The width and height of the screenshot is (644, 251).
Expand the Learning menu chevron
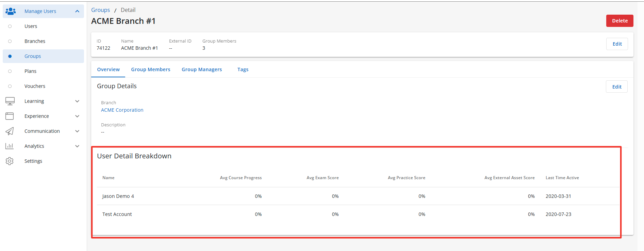click(x=77, y=101)
